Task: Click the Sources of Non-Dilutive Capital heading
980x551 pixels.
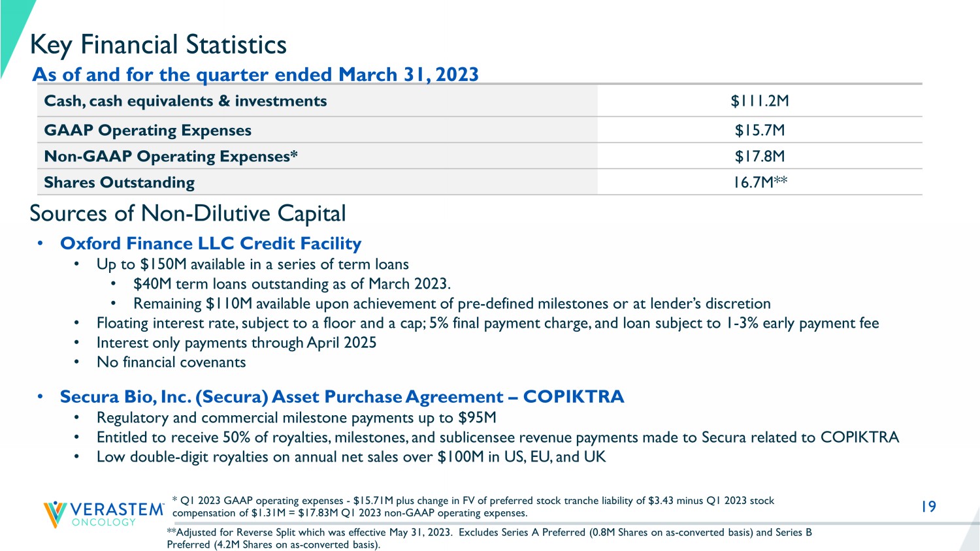Action: point(188,213)
